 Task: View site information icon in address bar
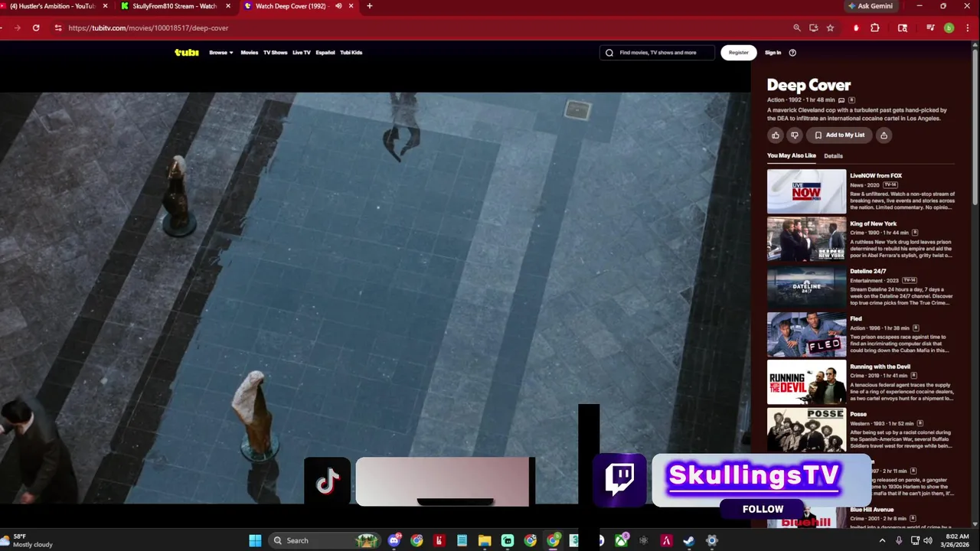click(x=57, y=28)
